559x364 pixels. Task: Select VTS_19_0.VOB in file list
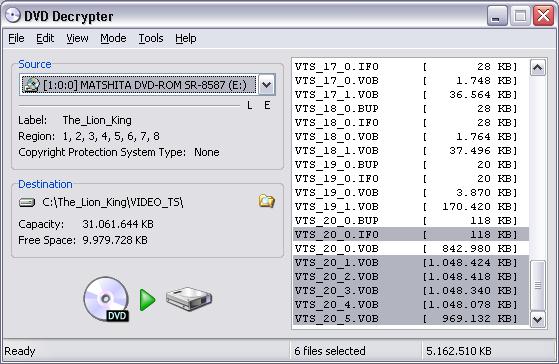411,193
